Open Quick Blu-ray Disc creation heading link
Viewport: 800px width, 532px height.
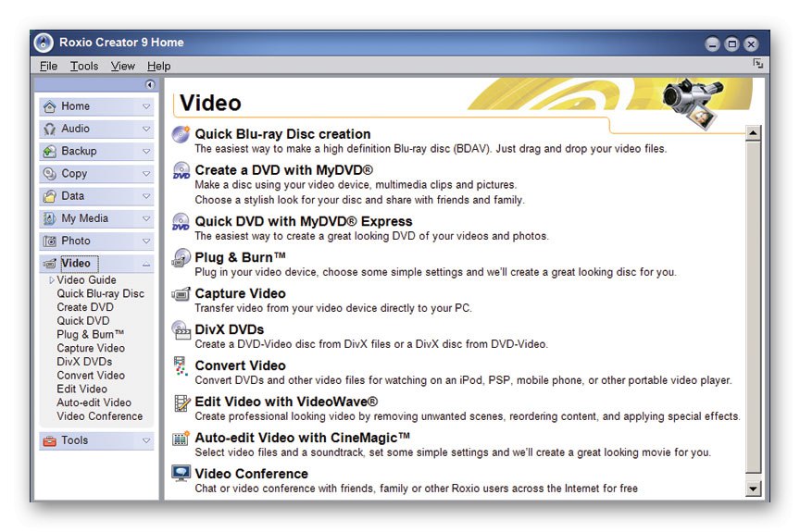[x=282, y=134]
